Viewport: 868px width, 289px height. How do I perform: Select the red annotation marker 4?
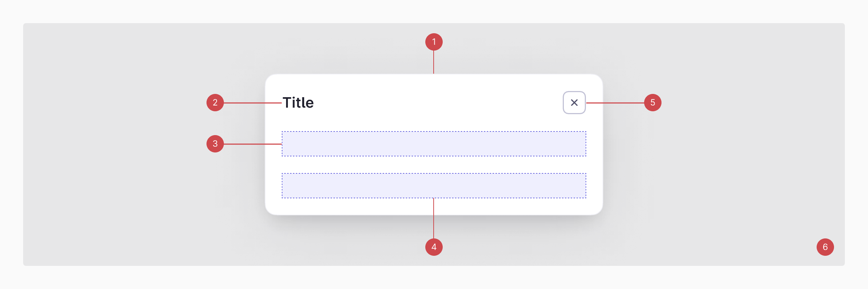(x=434, y=247)
